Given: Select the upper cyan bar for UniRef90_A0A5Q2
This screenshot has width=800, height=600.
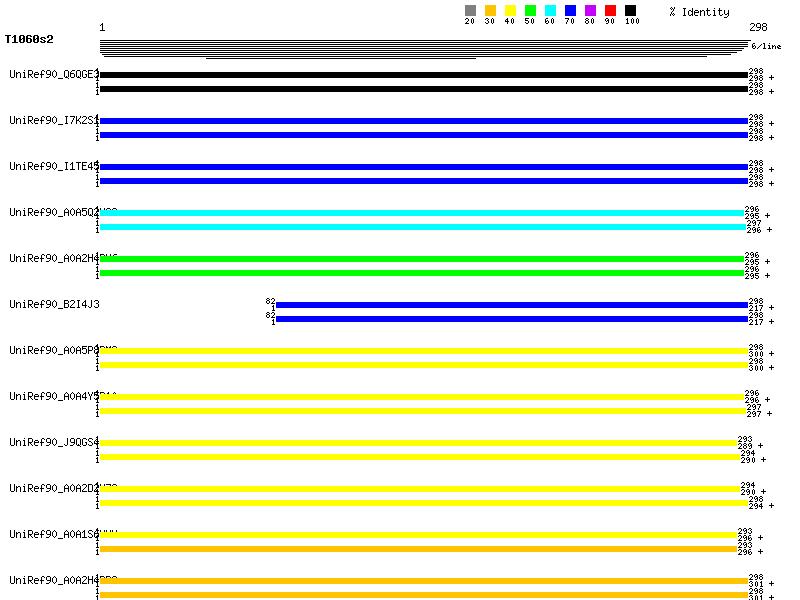Looking at the screenshot, I should 420,213.
